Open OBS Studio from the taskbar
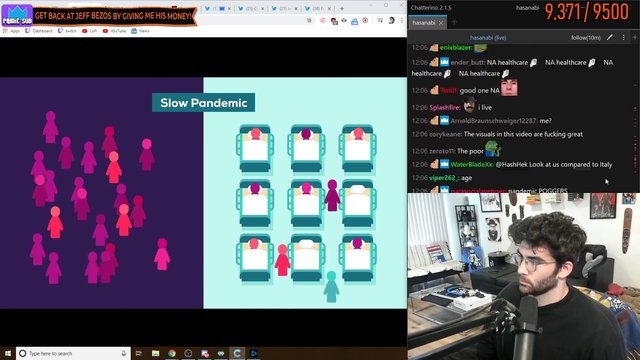 (188, 353)
